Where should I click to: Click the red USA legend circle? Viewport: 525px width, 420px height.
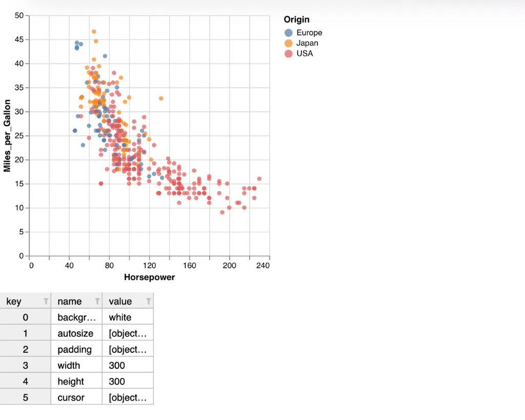289,53
